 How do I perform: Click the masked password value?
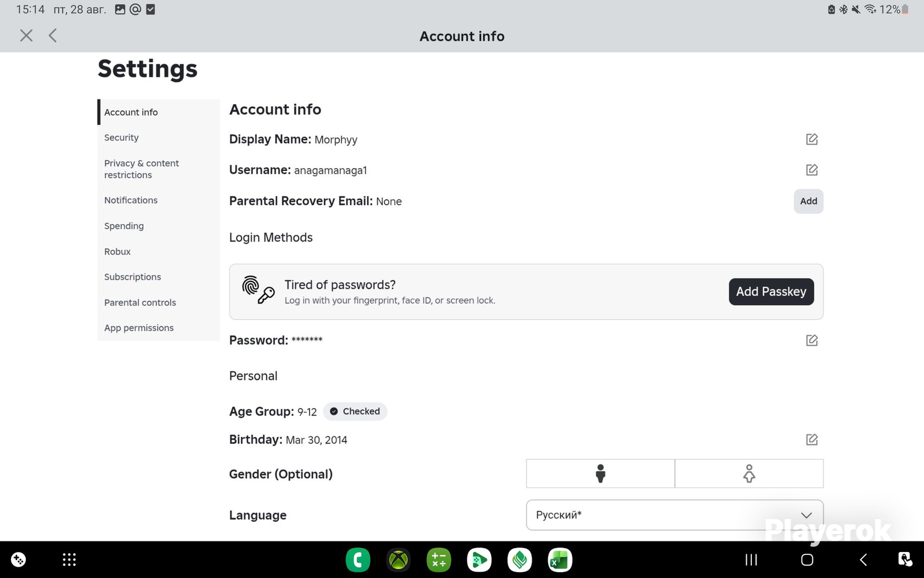click(x=307, y=340)
